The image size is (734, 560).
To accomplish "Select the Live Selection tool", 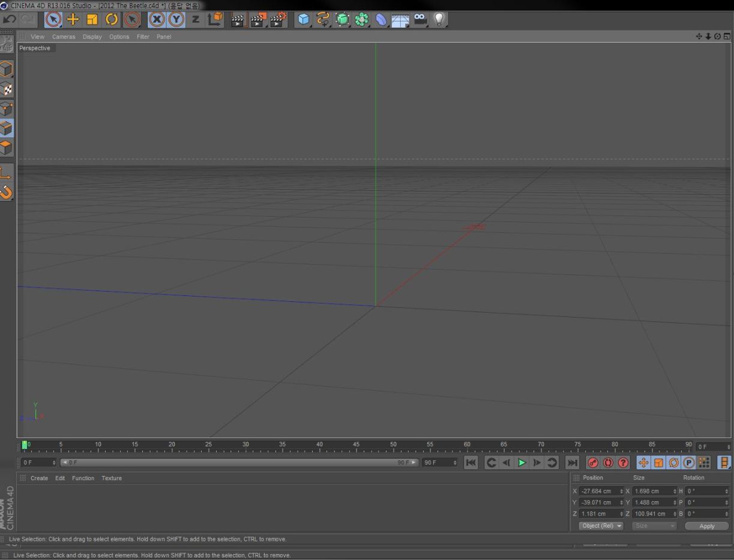I will (x=53, y=20).
